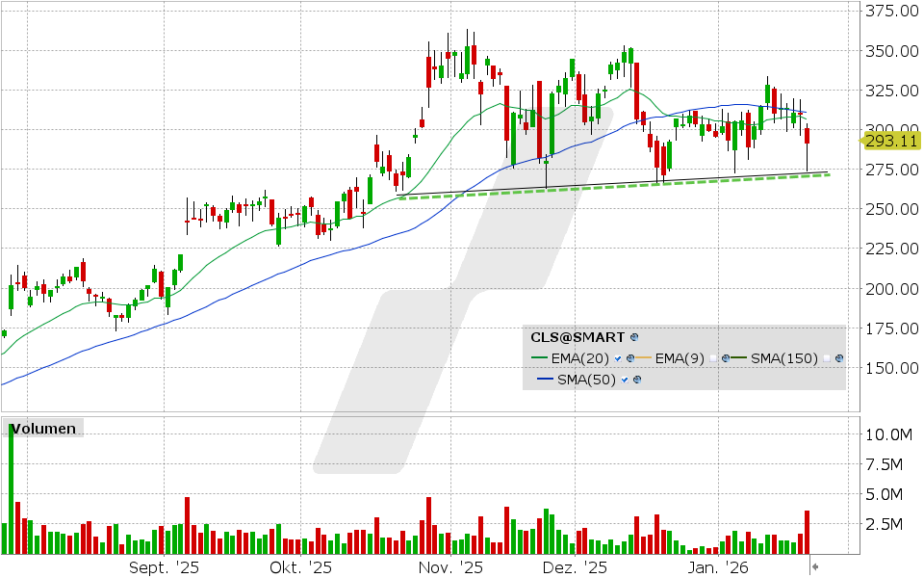Open the SMA(150) indicator settings icon

[x=839, y=358]
